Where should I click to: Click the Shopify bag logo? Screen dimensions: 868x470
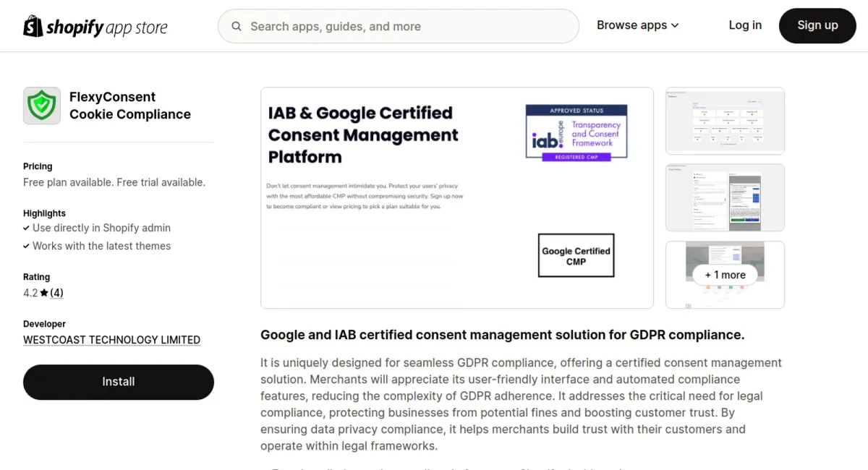point(33,27)
